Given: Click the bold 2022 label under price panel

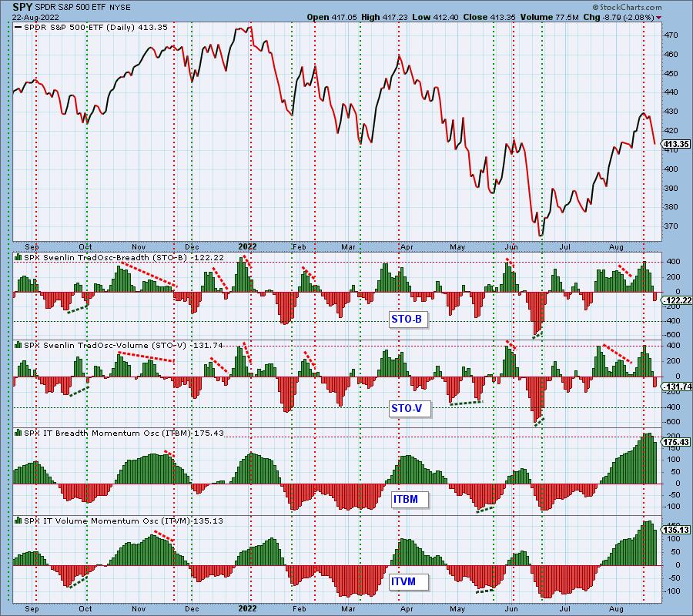Looking at the screenshot, I should pyautogui.click(x=247, y=246).
